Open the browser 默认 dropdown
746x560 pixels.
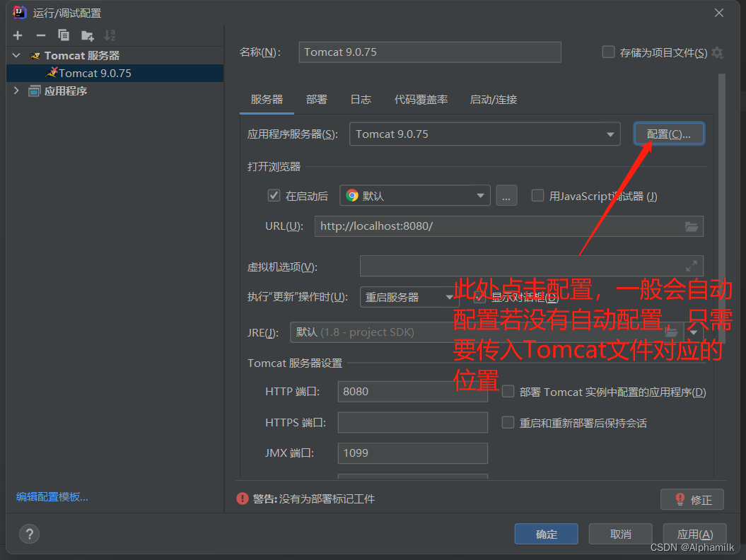point(415,196)
